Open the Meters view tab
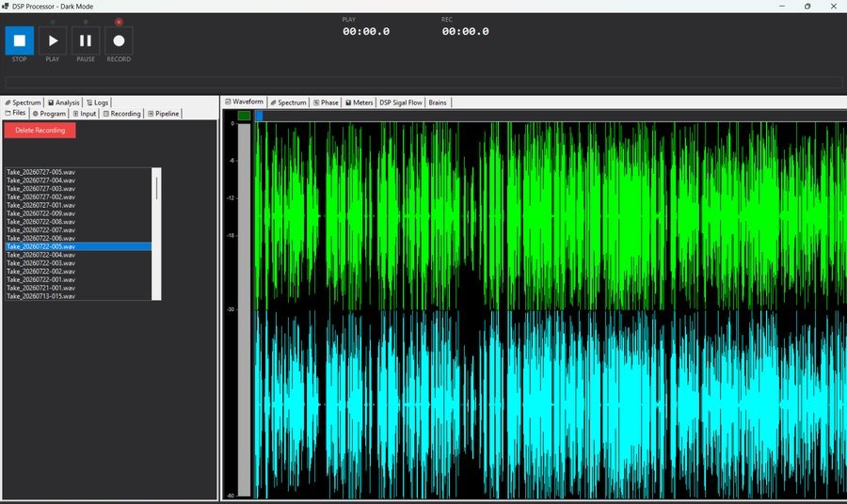847x504 pixels. (x=359, y=102)
